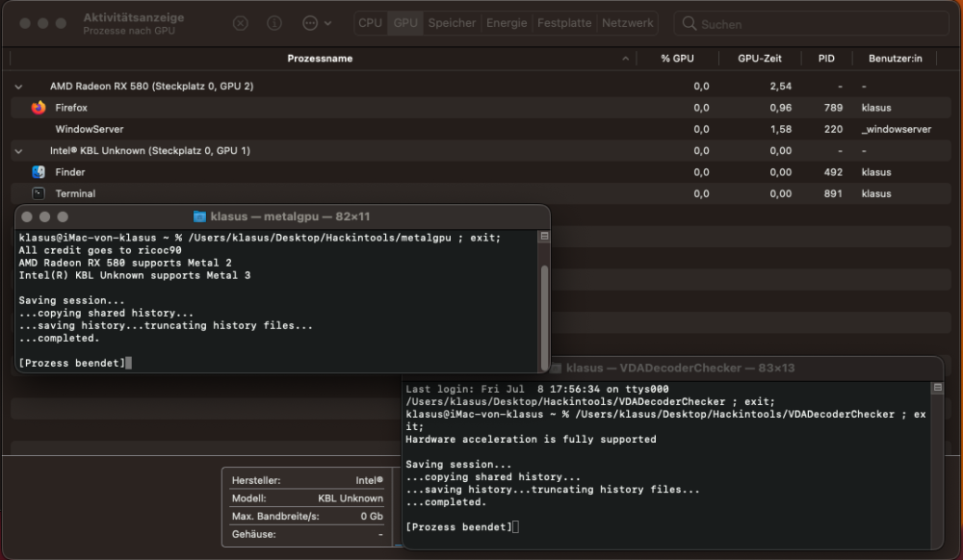Viewport: 963px width, 560px height.
Task: Minimize the metalgpu terminal window
Action: [45, 216]
